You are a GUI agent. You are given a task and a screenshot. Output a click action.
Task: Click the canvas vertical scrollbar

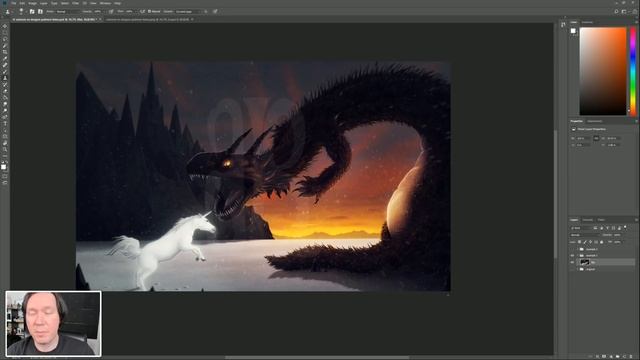click(x=555, y=194)
